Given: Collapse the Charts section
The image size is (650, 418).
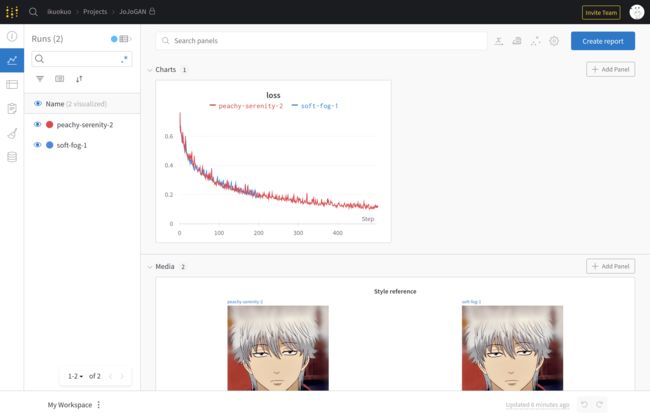Looking at the screenshot, I should pyautogui.click(x=150, y=70).
